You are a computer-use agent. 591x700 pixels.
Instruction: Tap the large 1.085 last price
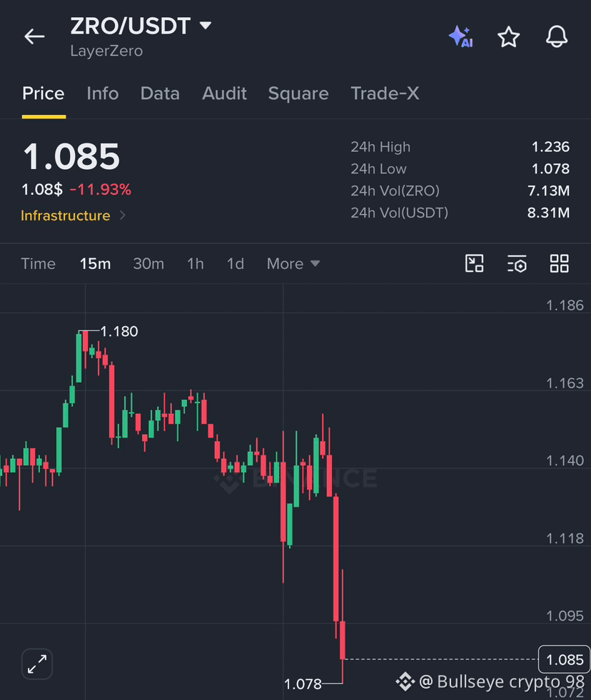click(x=71, y=156)
